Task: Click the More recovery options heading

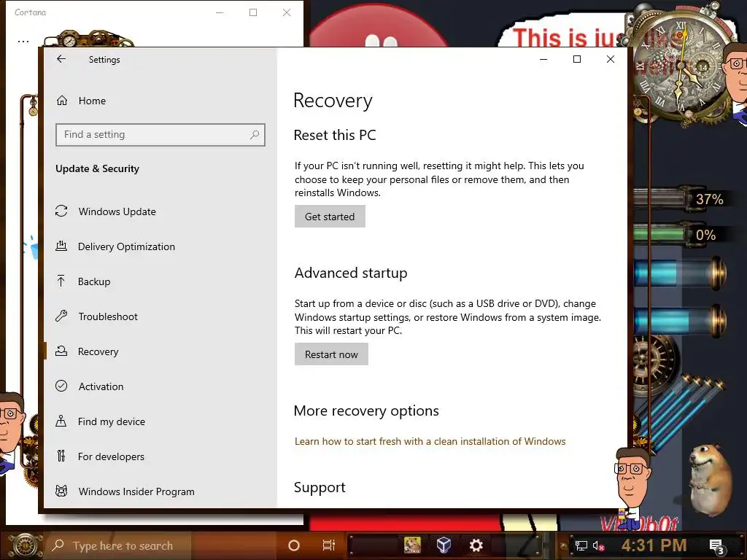Action: (x=366, y=411)
